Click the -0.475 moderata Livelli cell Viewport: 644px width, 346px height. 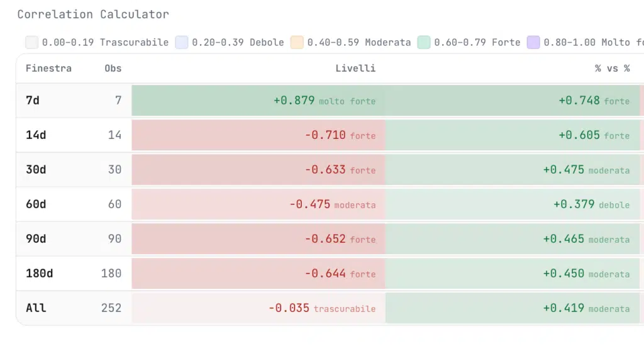pyautogui.click(x=258, y=204)
